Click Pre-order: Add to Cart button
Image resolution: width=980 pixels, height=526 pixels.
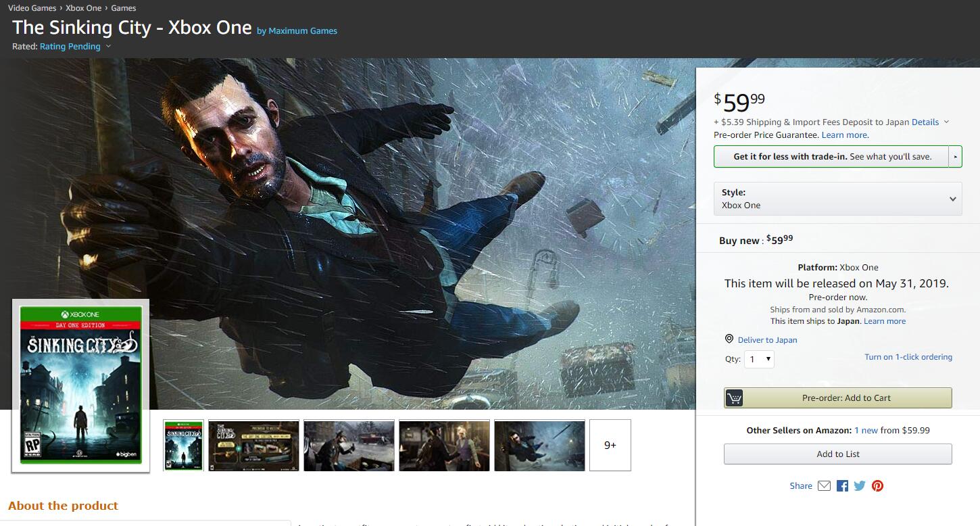click(846, 398)
